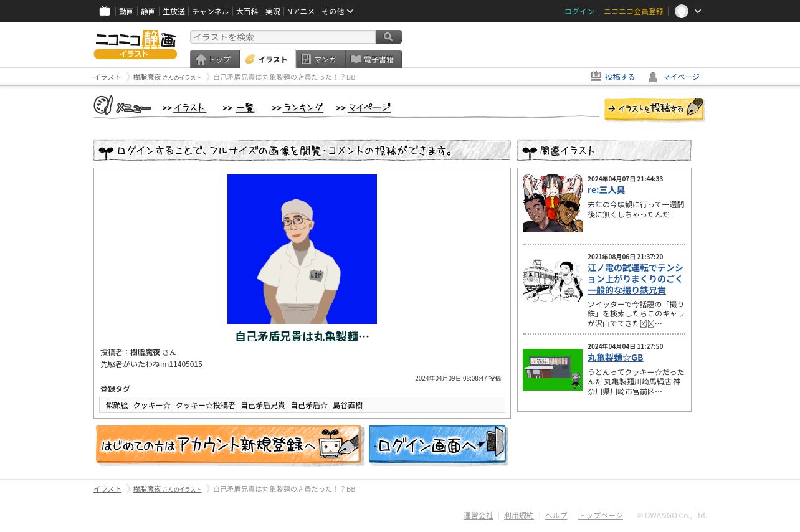Open 利用規約 footer link
The height and width of the screenshot is (532, 800).
tap(519, 515)
